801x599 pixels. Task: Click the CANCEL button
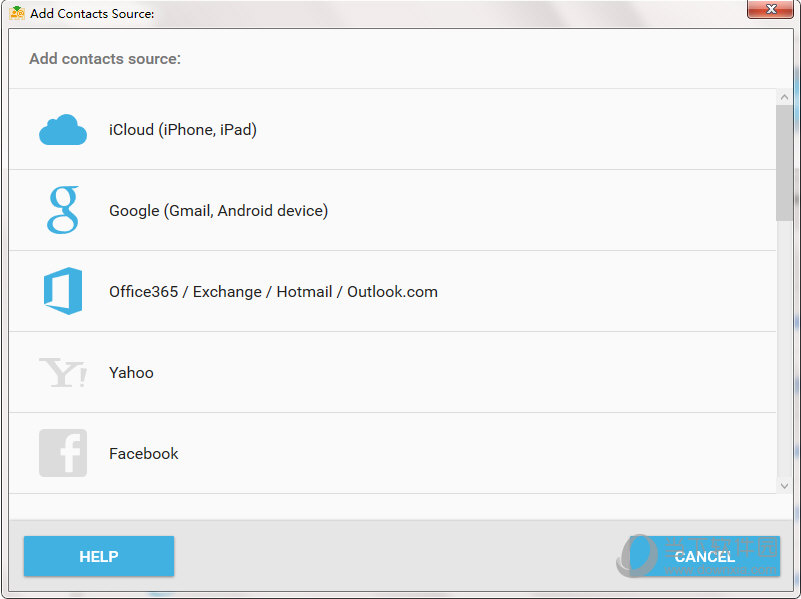[x=704, y=556]
